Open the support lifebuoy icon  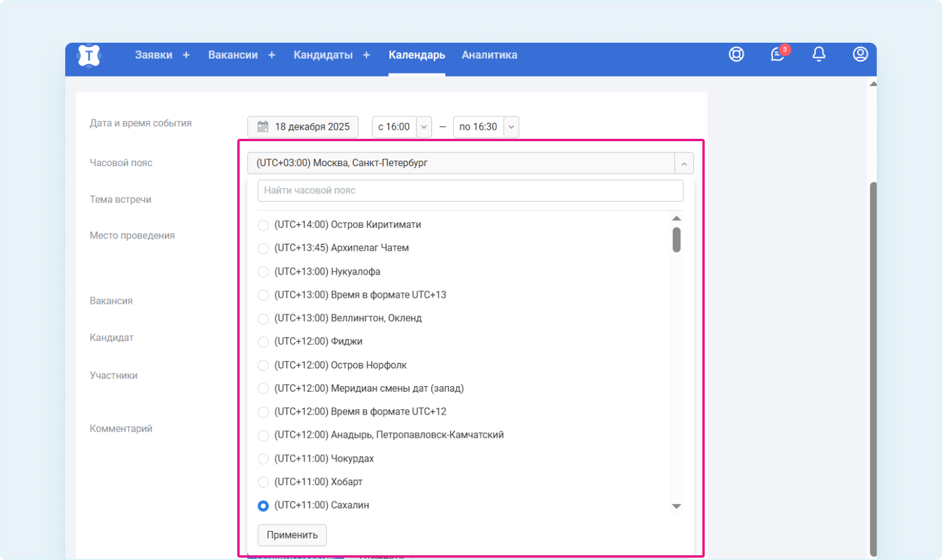(x=736, y=55)
